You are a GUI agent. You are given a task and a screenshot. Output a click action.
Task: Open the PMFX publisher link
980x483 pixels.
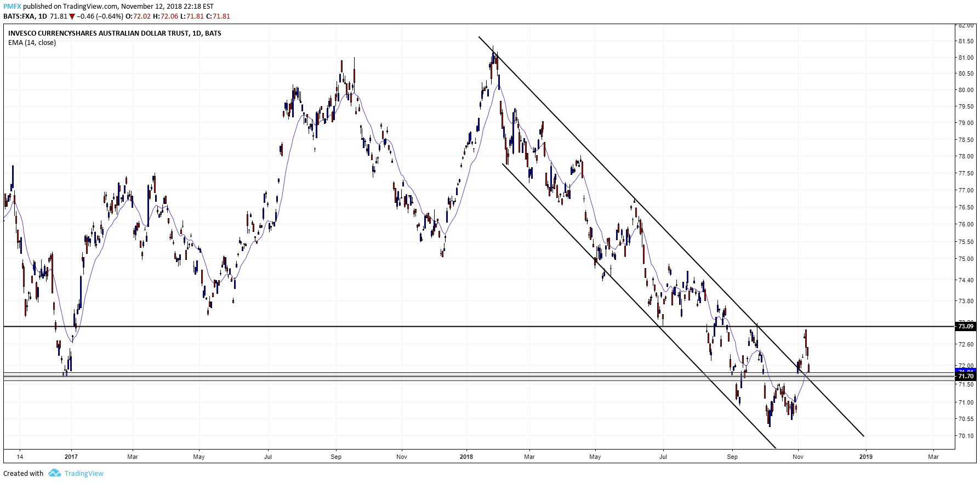(12, 7)
